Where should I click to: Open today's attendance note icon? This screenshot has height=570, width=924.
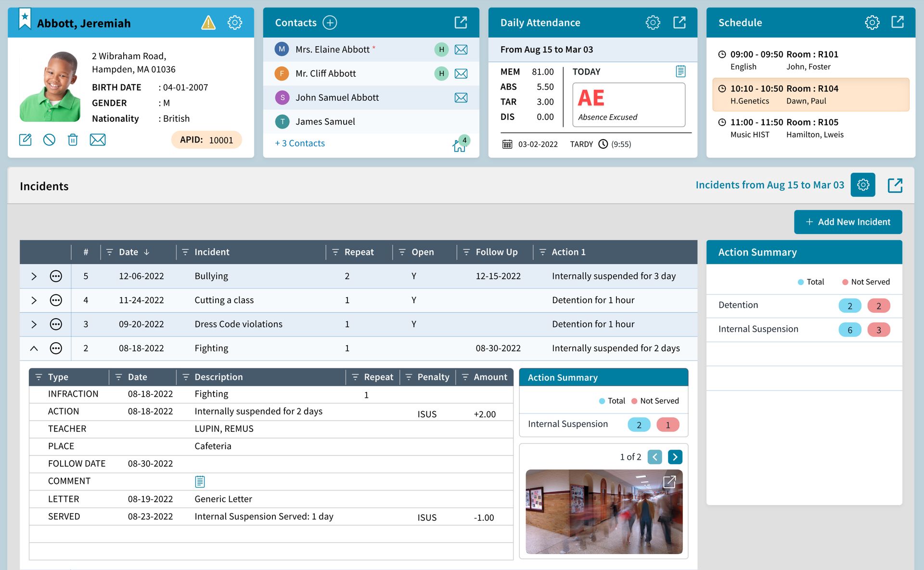pos(680,71)
